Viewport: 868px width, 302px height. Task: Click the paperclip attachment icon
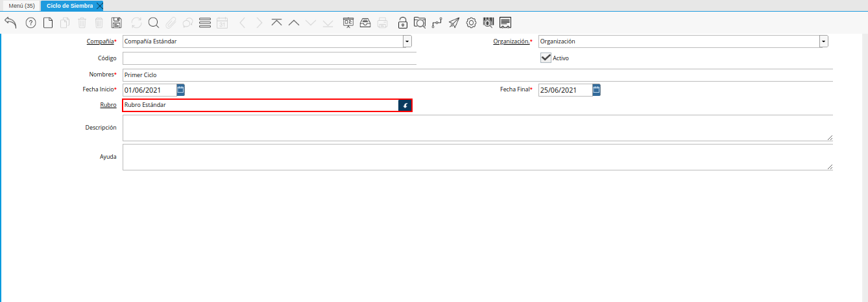171,23
